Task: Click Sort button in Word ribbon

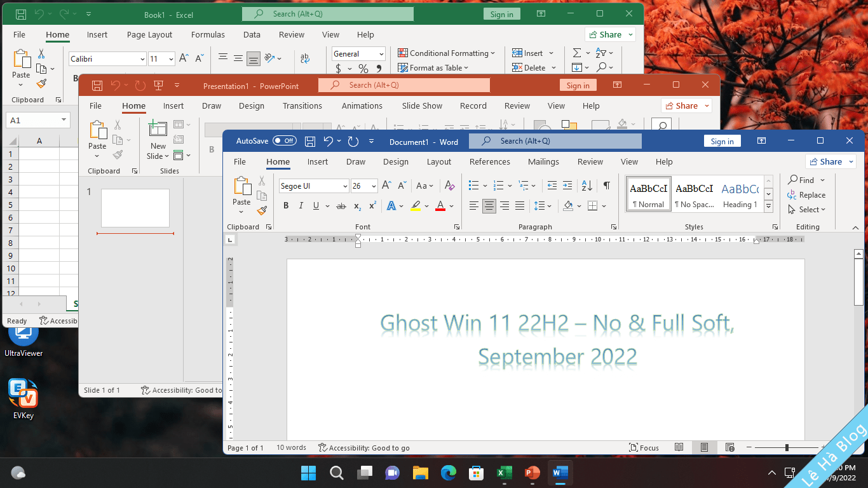Action: [587, 186]
